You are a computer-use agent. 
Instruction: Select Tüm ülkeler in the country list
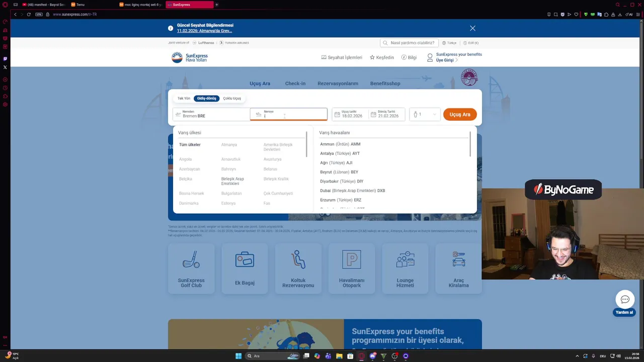[190, 145]
